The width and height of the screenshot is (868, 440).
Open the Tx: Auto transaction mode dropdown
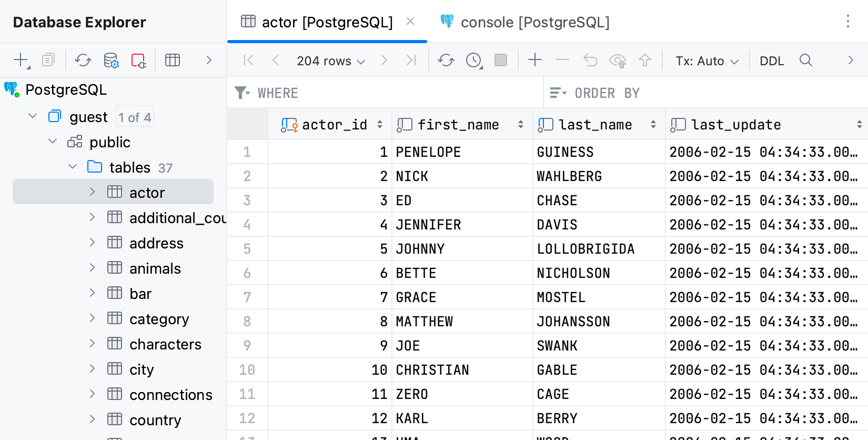click(706, 61)
